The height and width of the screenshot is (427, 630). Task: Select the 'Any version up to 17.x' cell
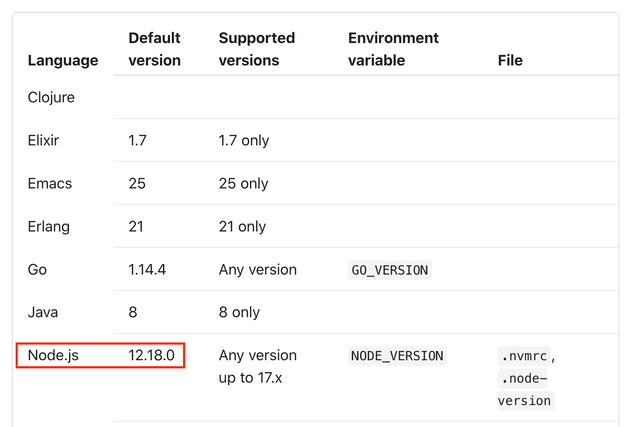coord(258,366)
